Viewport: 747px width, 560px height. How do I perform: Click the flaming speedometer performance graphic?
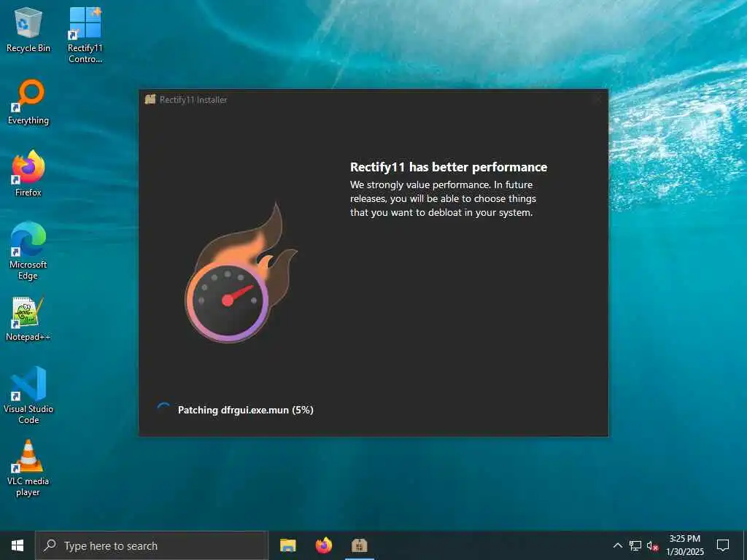[x=241, y=273]
